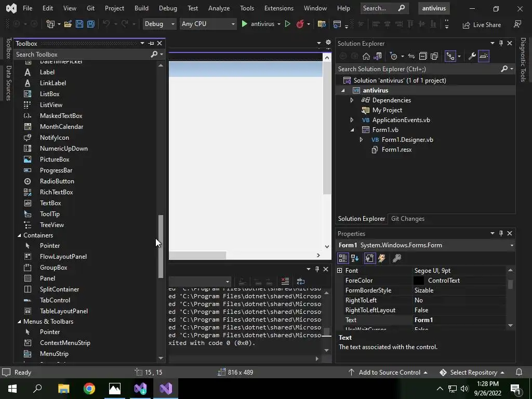532x399 pixels.
Task: Open the File menu
Action: (x=28, y=8)
